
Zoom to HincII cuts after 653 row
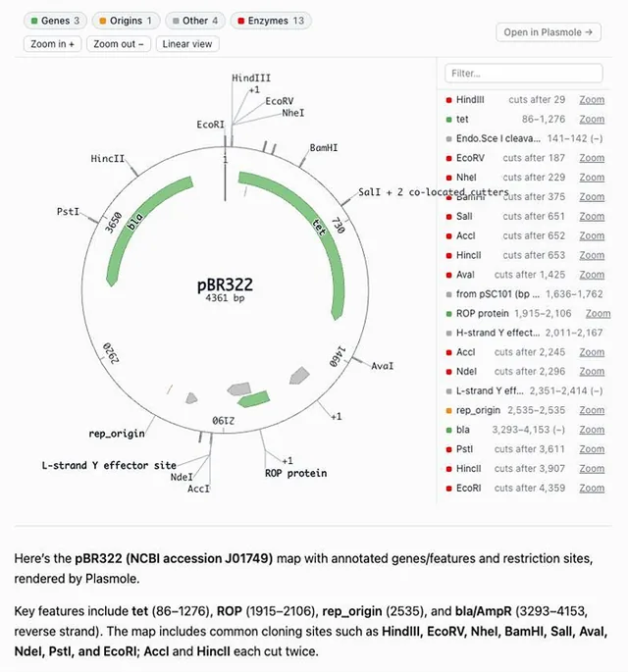click(x=592, y=255)
